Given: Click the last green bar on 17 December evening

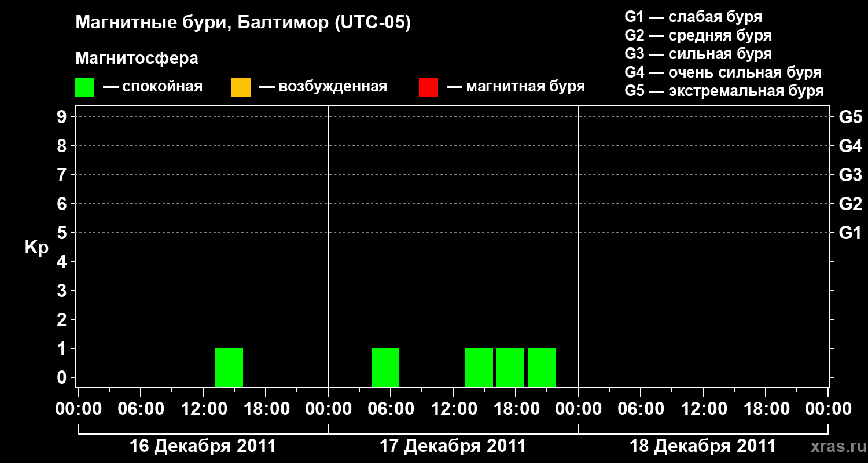Looking at the screenshot, I should point(542,367).
